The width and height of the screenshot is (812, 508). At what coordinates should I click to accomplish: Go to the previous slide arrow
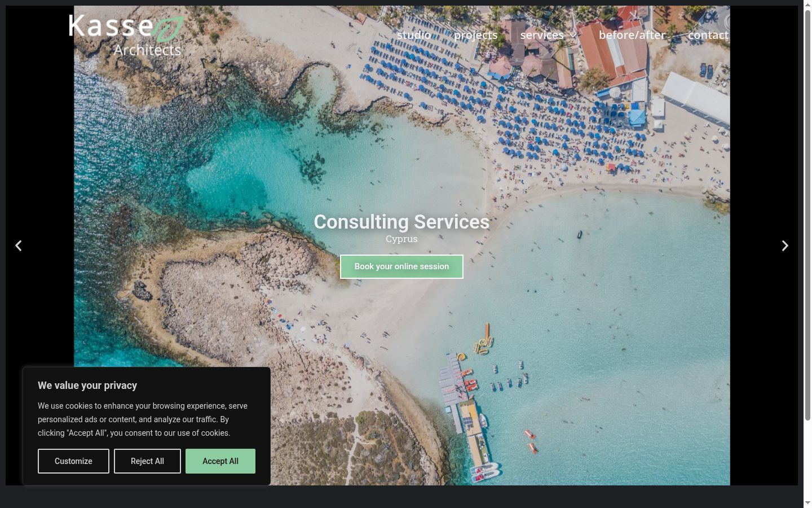tap(19, 246)
